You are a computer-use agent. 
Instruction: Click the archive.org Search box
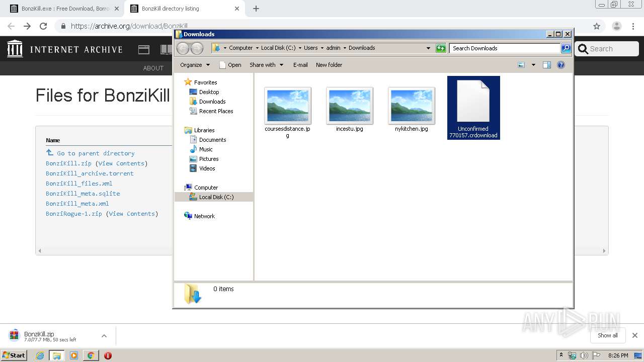[x=607, y=49]
